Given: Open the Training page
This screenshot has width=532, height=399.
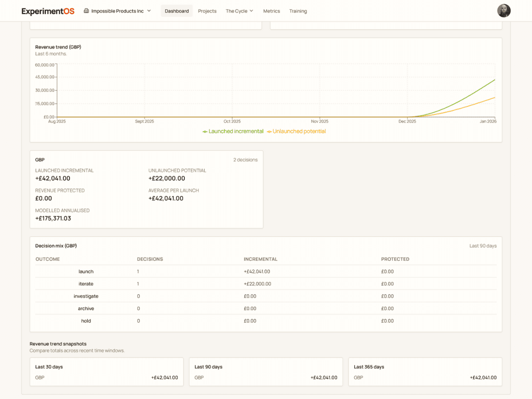Looking at the screenshot, I should 298,11.
